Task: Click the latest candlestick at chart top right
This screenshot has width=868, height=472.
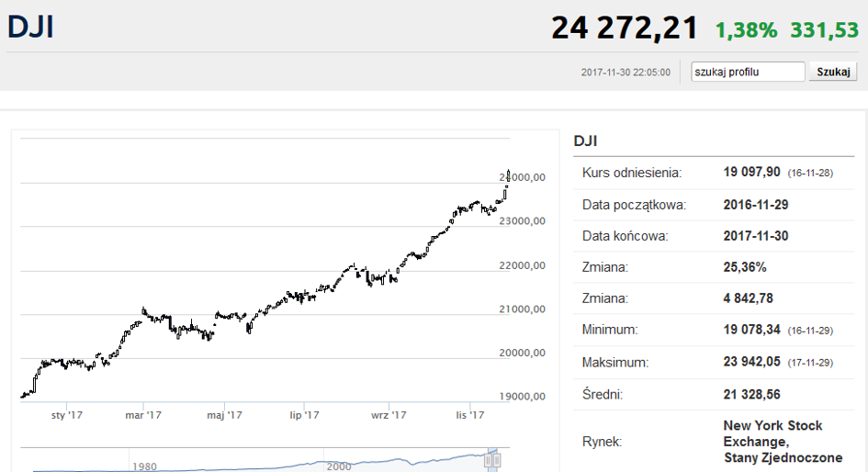Action: 508,174
